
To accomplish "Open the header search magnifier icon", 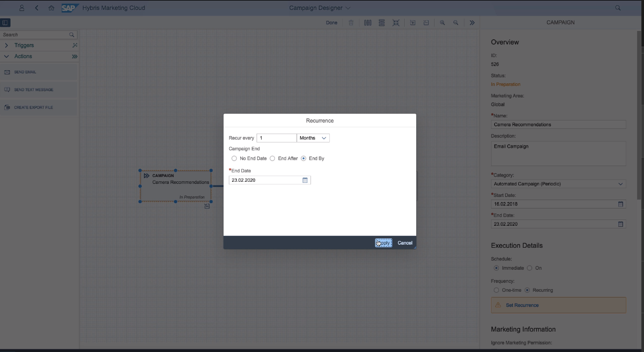I will [618, 8].
